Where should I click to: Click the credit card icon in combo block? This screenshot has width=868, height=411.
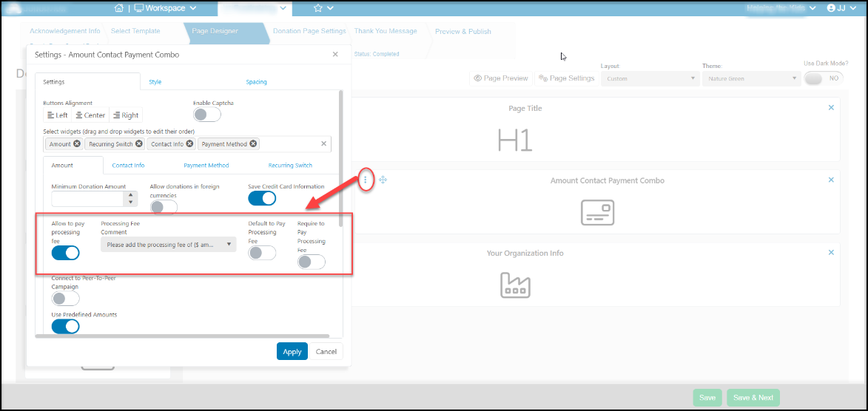(597, 212)
